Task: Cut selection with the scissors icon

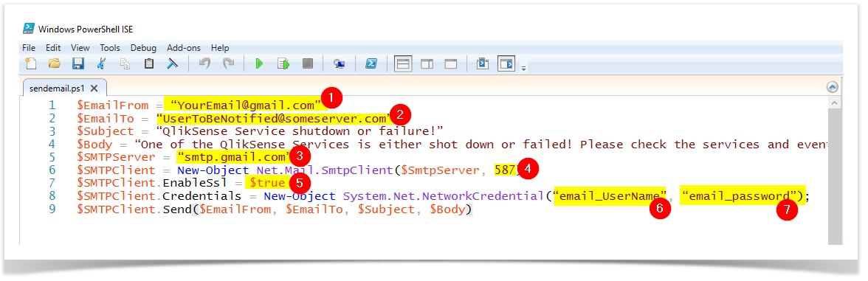Action: point(100,64)
